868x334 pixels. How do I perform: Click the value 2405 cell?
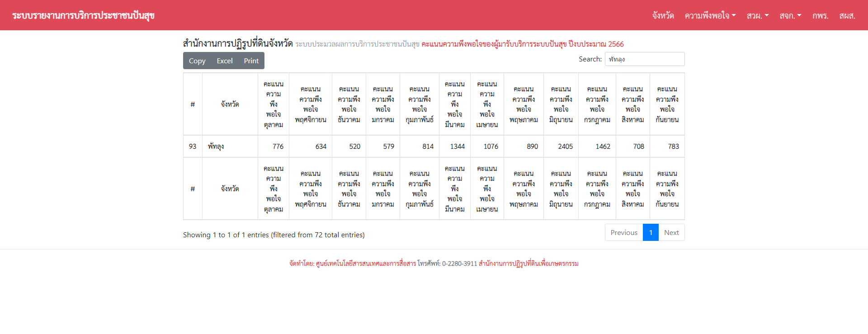[561, 146]
